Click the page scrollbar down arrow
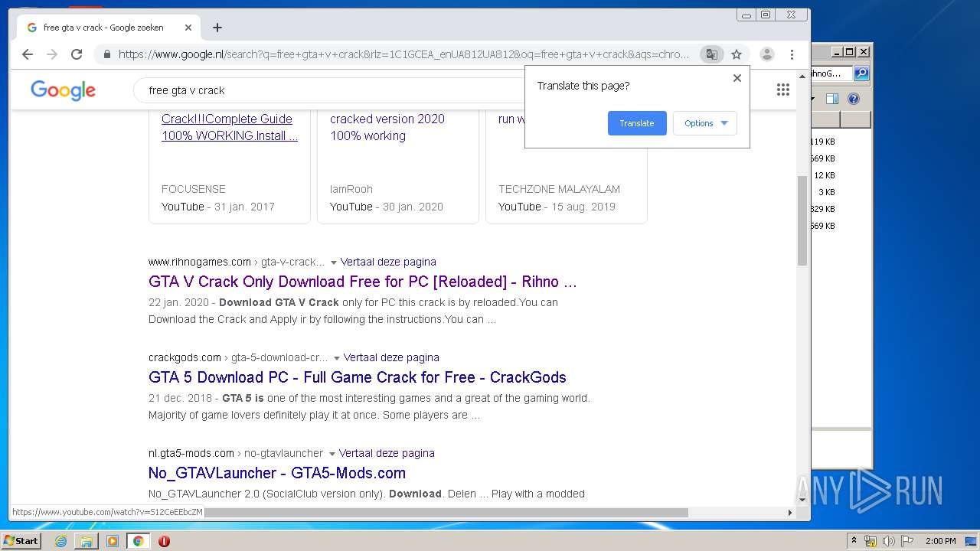This screenshot has height=551, width=980. coord(802,500)
